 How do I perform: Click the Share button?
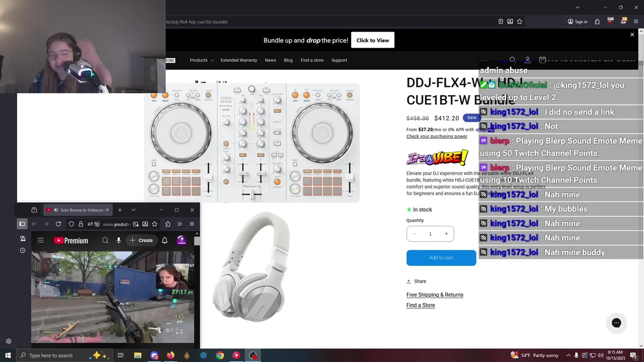(x=417, y=282)
